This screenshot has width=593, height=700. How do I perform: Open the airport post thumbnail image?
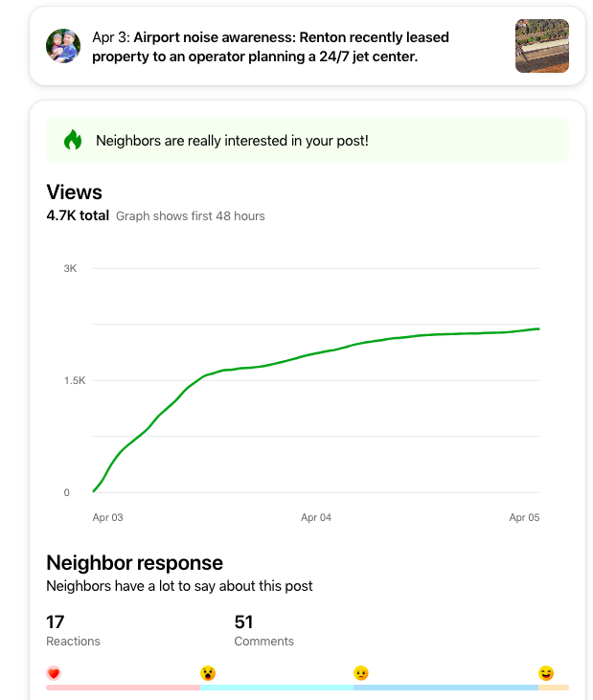pyautogui.click(x=541, y=46)
